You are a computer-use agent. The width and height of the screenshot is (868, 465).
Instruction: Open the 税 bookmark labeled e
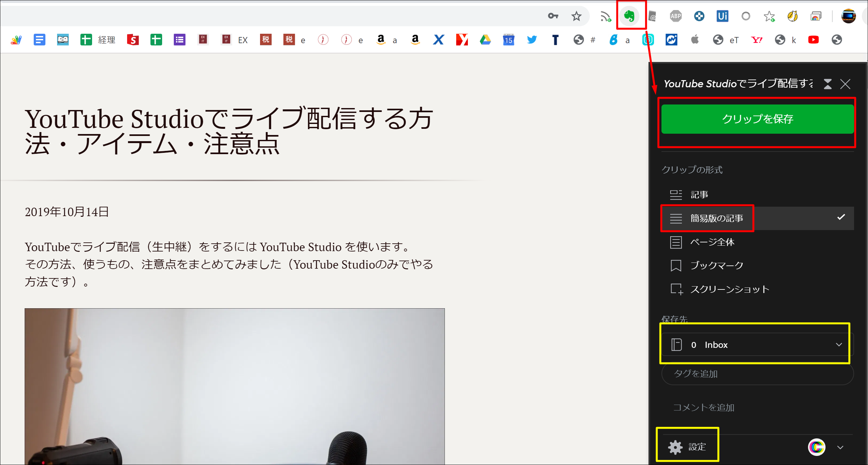coord(294,40)
